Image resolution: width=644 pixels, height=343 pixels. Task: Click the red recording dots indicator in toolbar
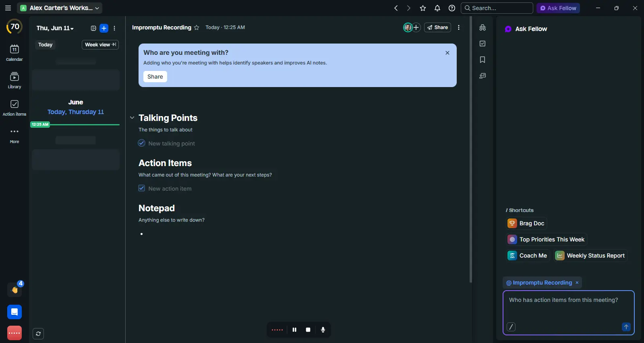[277, 330]
